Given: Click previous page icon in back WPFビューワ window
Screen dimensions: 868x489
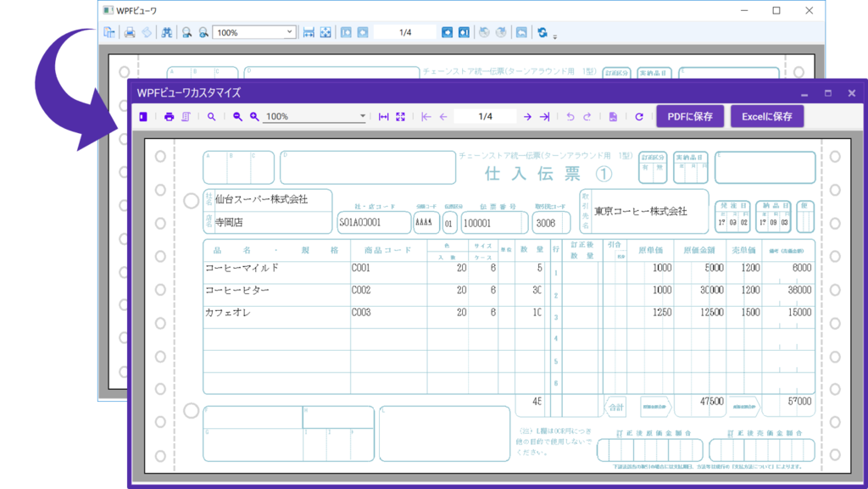Looking at the screenshot, I should click(363, 33).
